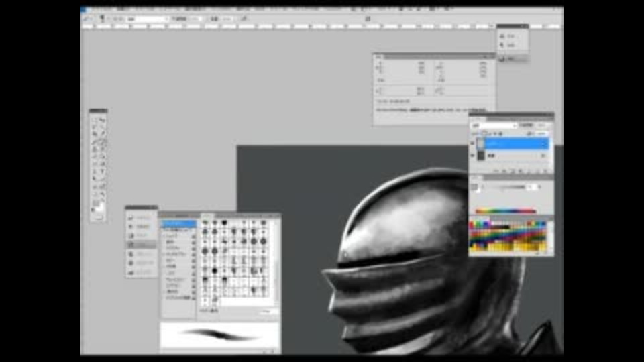Click the highlighted icon in small left panel dock
The width and height of the screenshot is (644, 362).
(141, 245)
